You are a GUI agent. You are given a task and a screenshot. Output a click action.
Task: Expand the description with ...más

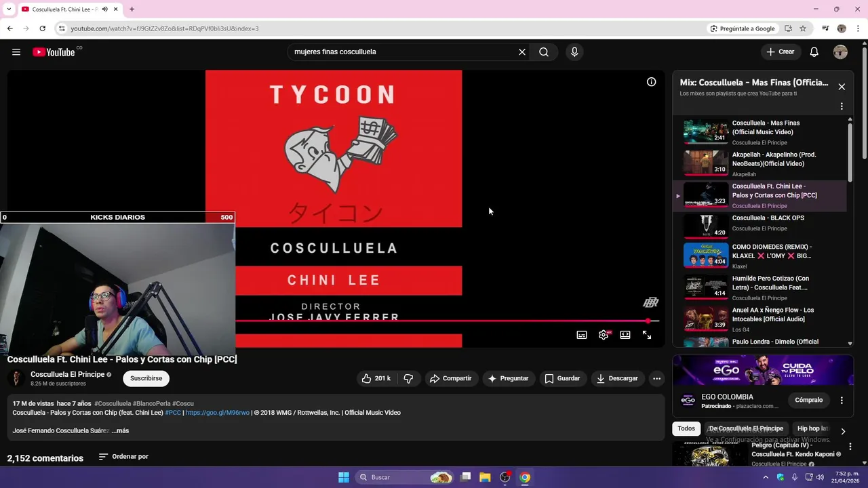click(120, 430)
